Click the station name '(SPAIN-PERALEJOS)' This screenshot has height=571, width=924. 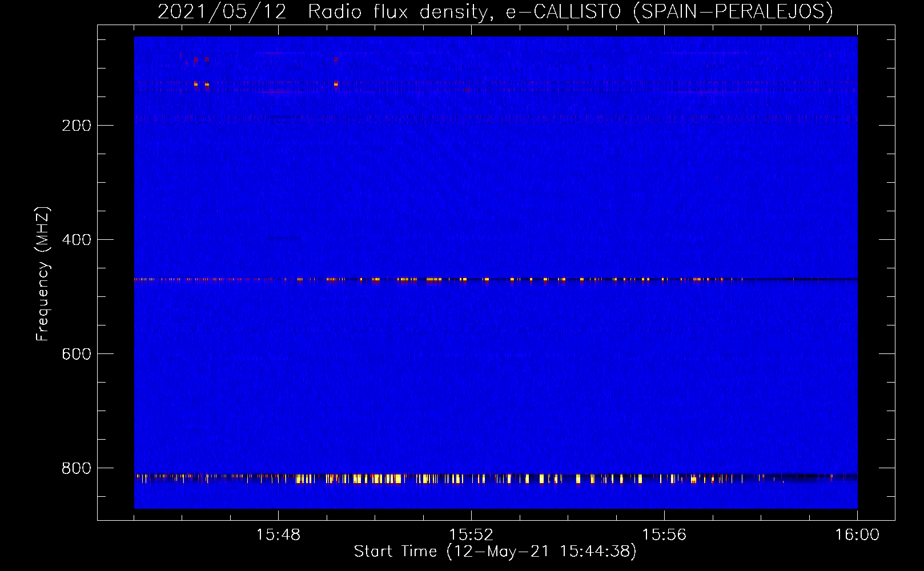coord(733,11)
